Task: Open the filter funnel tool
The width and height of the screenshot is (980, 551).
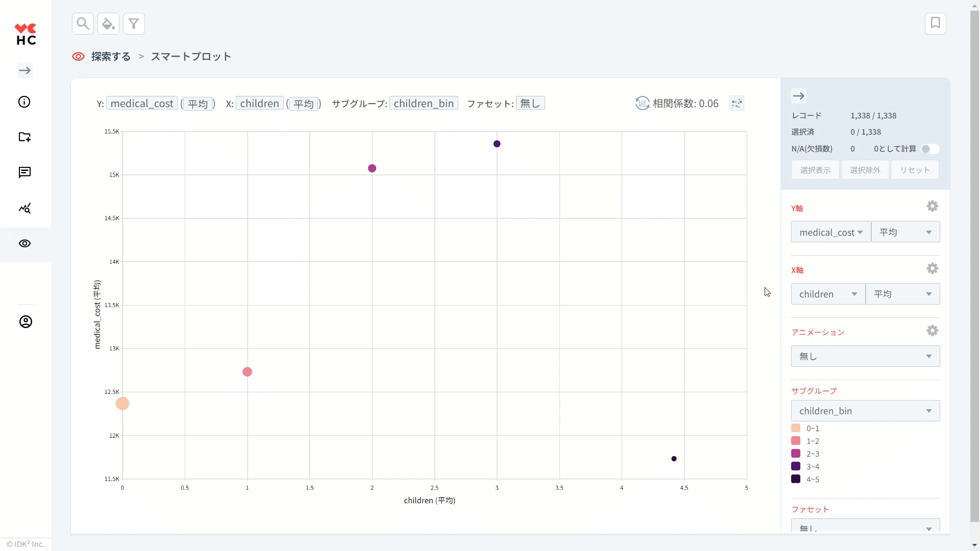Action: [134, 23]
